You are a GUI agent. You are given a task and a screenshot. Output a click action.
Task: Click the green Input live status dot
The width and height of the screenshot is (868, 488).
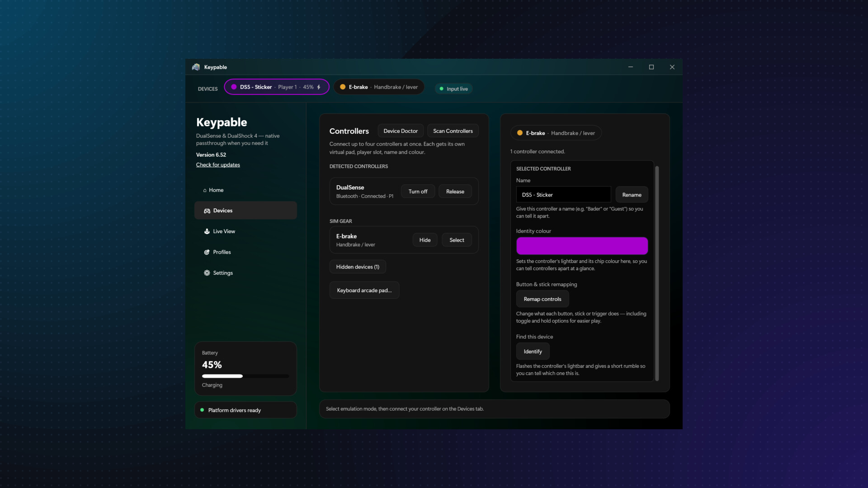442,89
